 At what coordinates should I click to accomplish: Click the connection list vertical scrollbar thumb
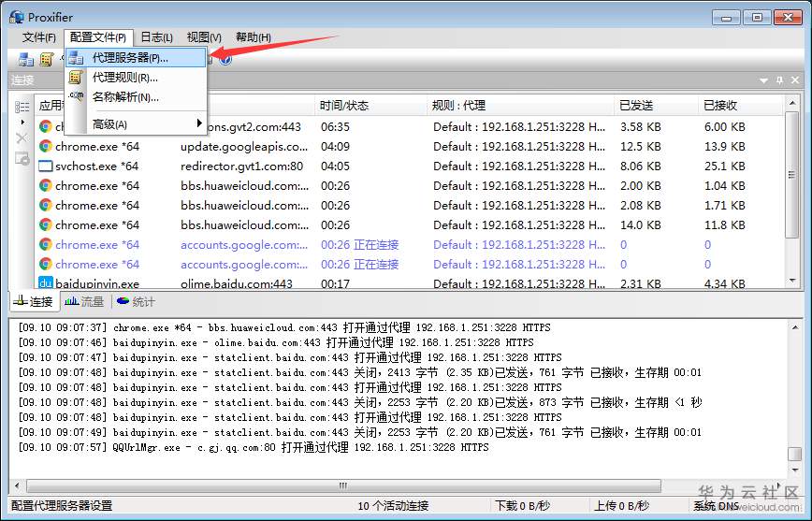791,175
